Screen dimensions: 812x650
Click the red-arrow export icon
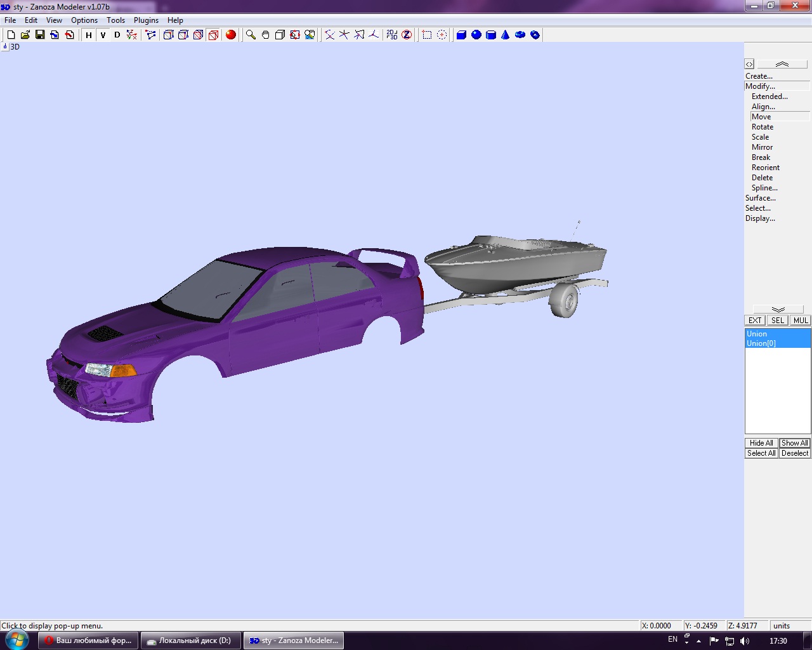tap(69, 35)
